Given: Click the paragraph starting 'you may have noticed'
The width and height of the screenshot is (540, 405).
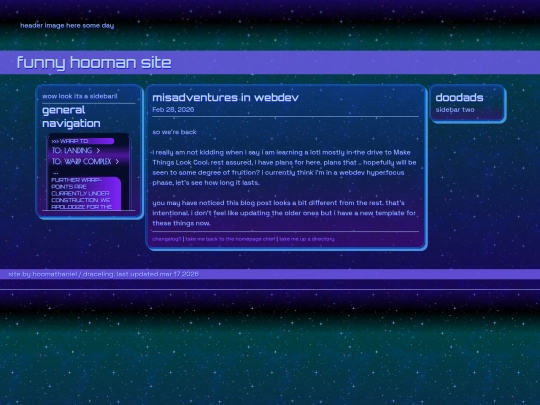Looking at the screenshot, I should click(x=284, y=213).
